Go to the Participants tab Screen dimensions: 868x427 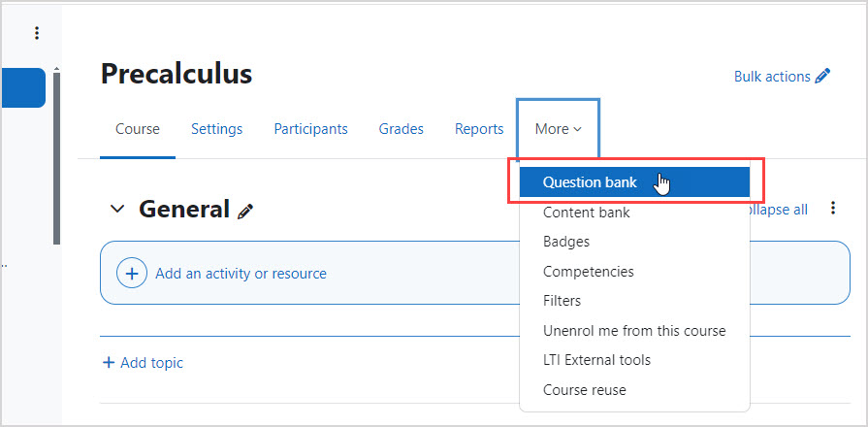click(310, 129)
